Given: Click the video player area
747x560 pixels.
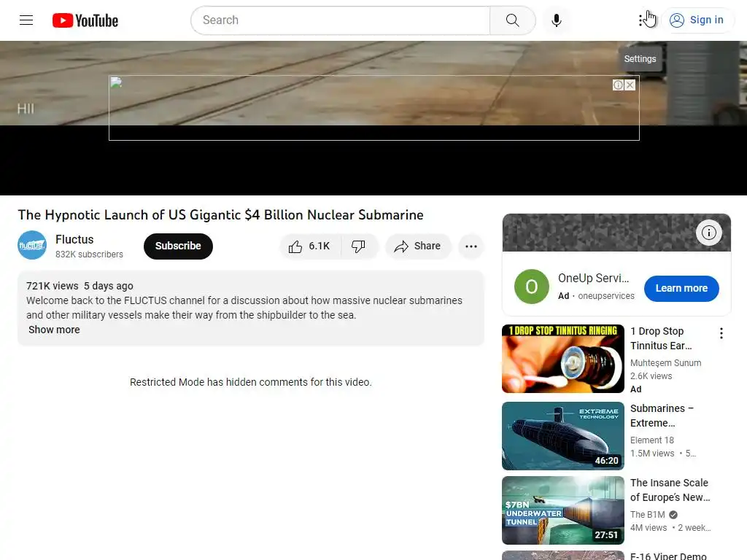Looking at the screenshot, I should [373, 117].
